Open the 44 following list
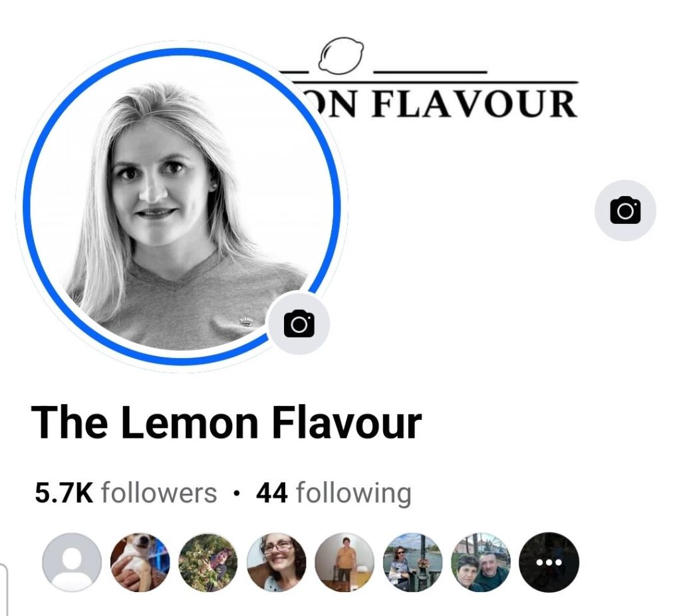This screenshot has height=616, width=681. pyautogui.click(x=334, y=493)
